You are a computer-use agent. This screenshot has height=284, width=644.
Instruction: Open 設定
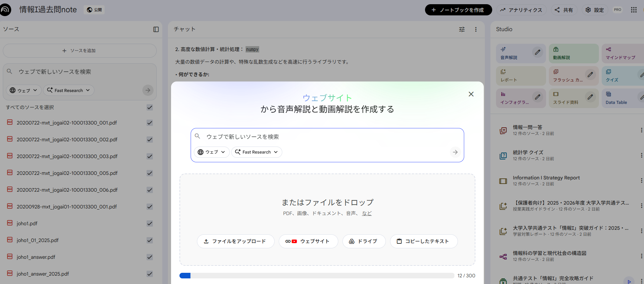[595, 10]
